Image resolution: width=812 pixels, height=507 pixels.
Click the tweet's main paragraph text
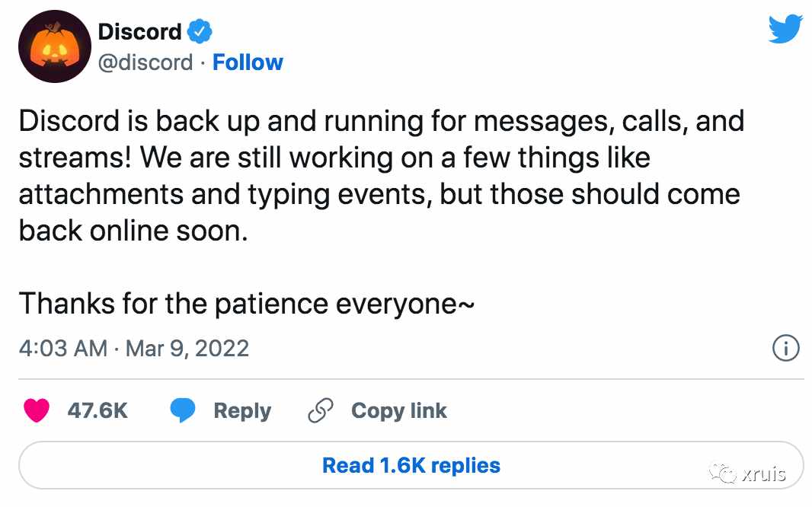pos(381,175)
